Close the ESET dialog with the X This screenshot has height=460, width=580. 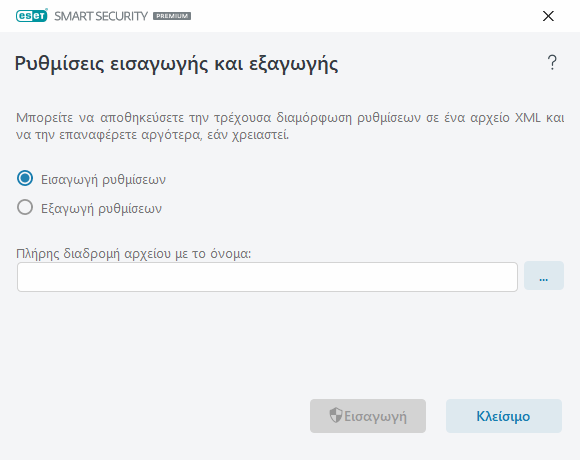(x=548, y=16)
